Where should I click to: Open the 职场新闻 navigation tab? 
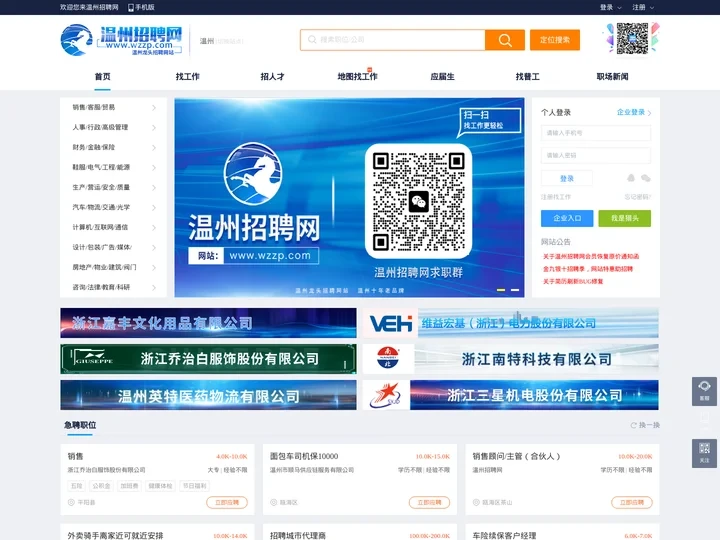(x=612, y=77)
